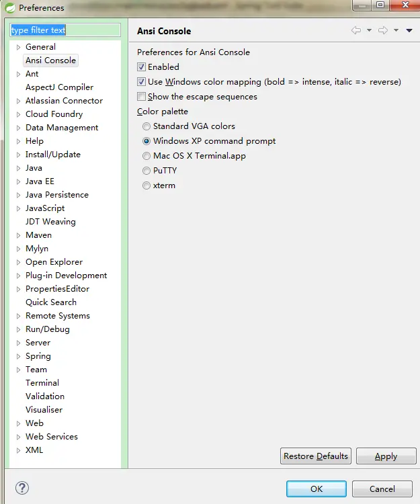This screenshot has height=504, width=420.
Task: Expand the XML tree node
Action: (x=18, y=451)
